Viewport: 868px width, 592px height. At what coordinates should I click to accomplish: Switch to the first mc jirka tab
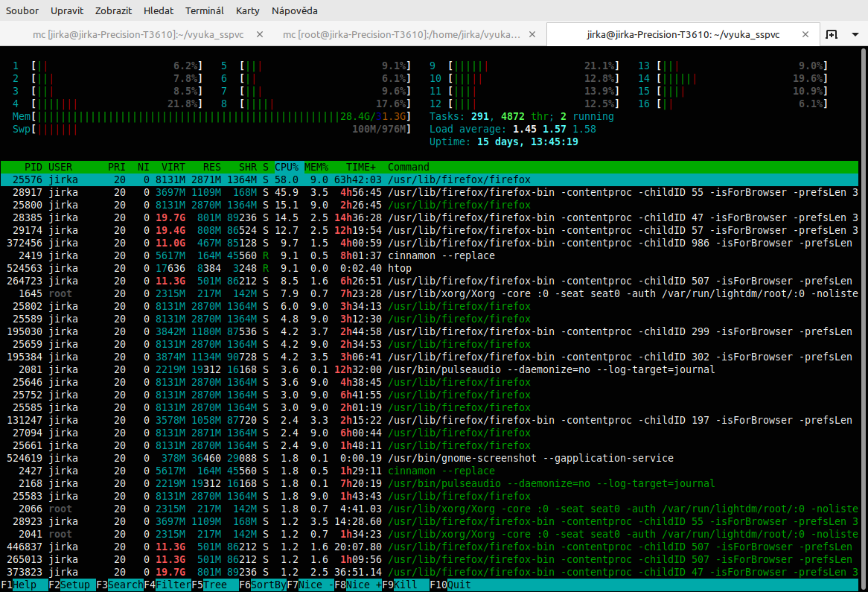[138, 34]
